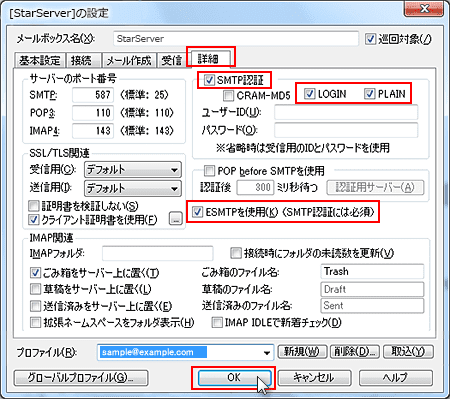The width and height of the screenshot is (450, 399).
Task: Toggle the PLAIN checkbox
Action: [x=369, y=94]
